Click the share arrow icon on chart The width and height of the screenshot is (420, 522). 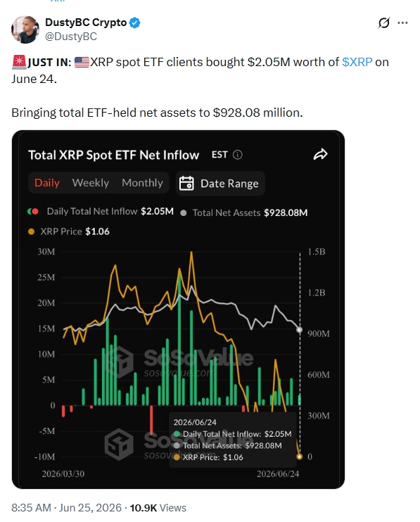321,154
